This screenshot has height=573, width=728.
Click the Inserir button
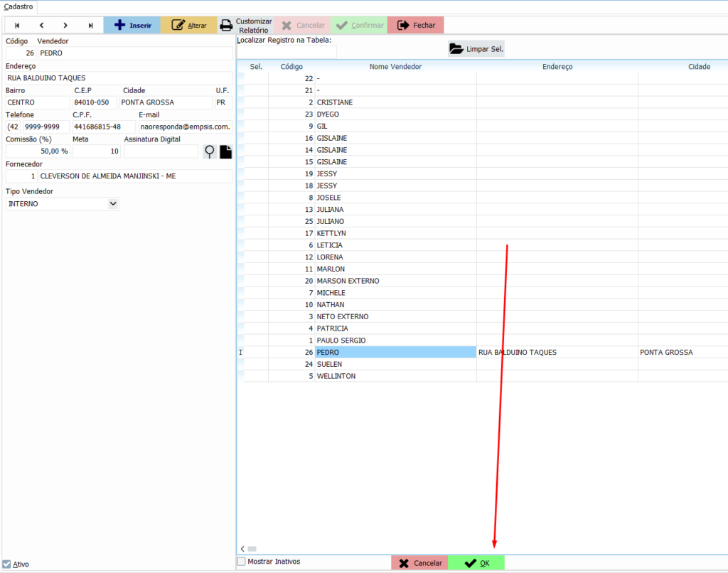coord(132,26)
